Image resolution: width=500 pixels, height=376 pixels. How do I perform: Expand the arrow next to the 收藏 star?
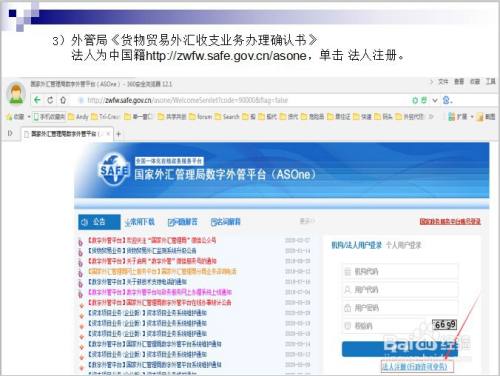[29, 117]
